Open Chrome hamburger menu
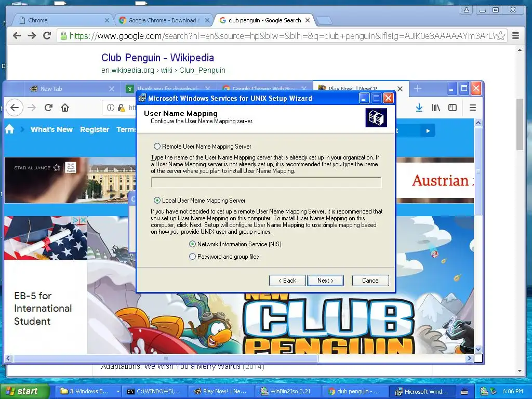Image resolution: width=532 pixels, height=399 pixels. click(516, 36)
